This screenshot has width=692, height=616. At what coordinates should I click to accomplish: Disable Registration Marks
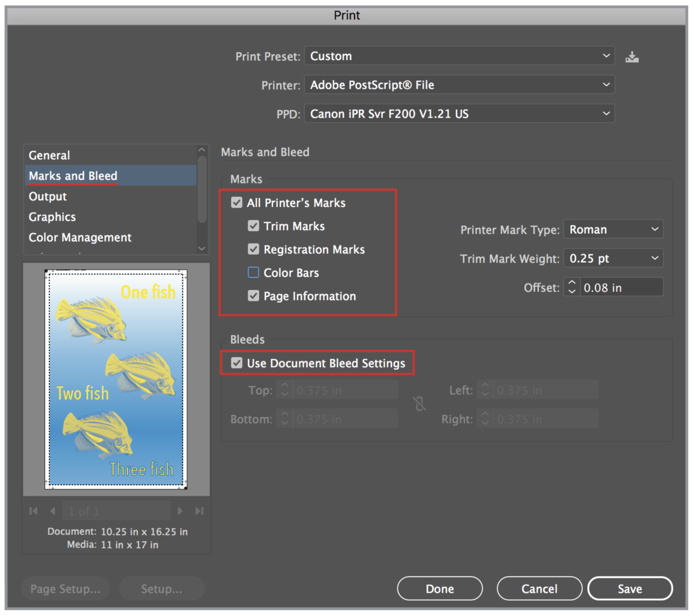pyautogui.click(x=253, y=249)
